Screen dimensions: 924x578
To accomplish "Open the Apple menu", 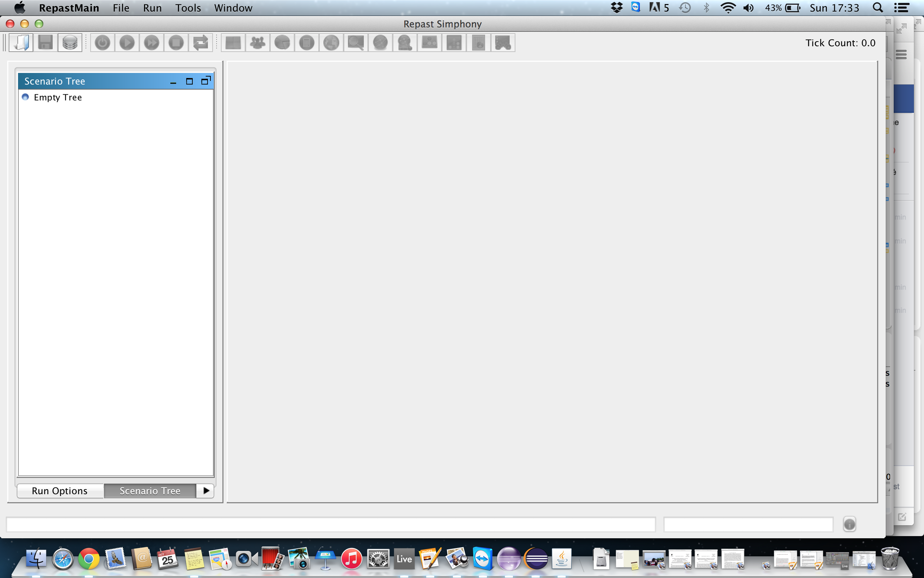I will 19,8.
